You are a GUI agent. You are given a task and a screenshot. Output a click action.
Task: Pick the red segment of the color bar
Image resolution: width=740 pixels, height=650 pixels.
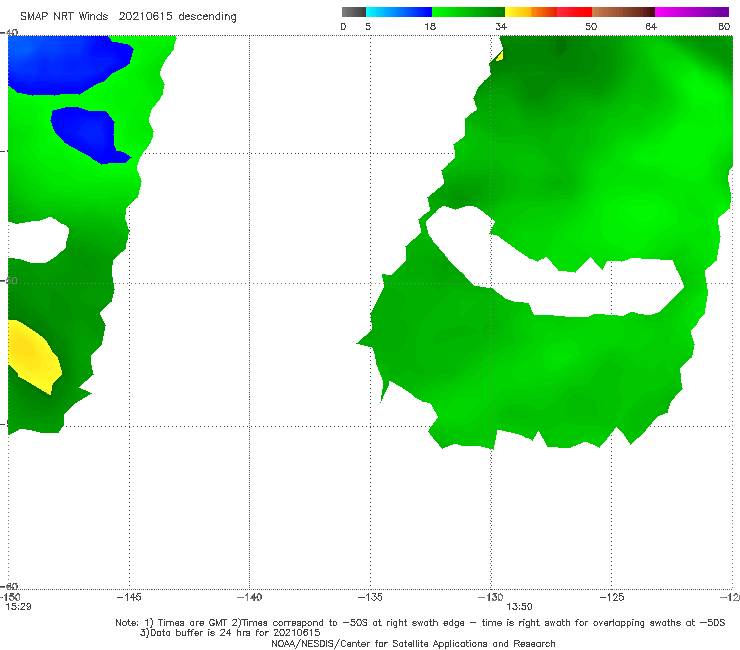[x=574, y=12]
